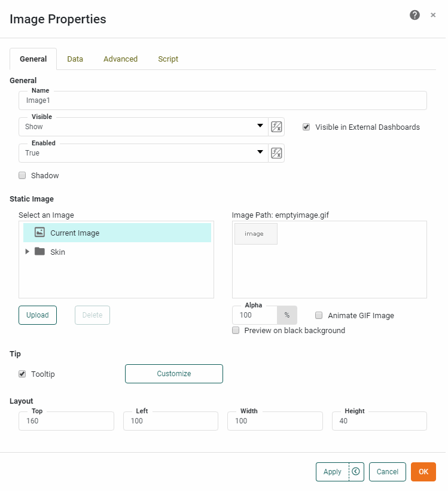Click the Help question mark icon
Image resolution: width=448 pixels, height=491 pixels.
point(415,14)
